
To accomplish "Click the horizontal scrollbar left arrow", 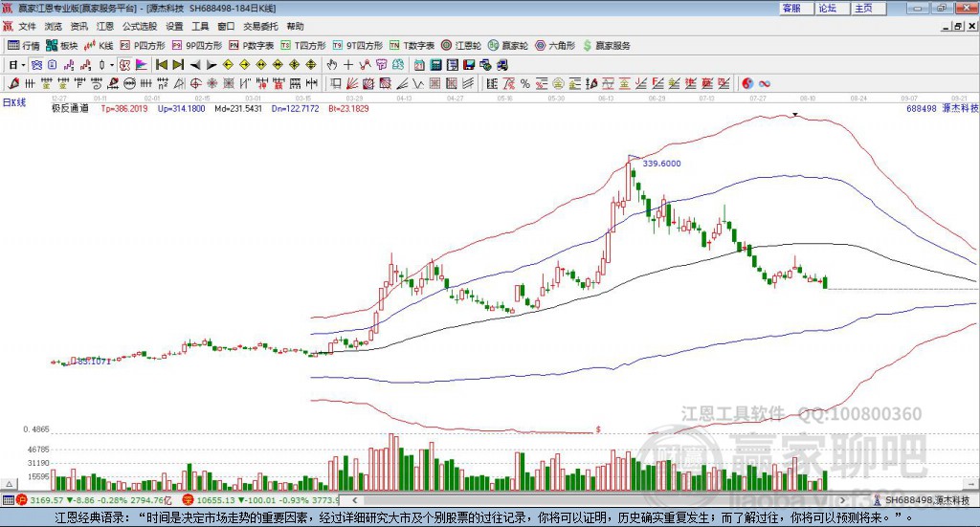I will [x=354, y=500].
